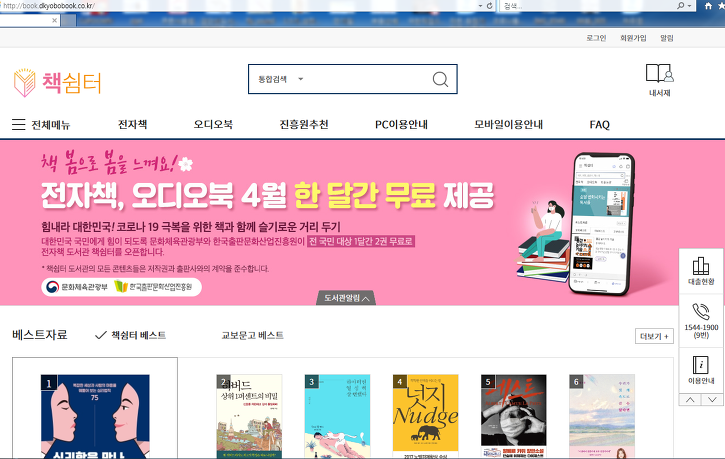Click the 한국출판문화산업진흥원 logo
The width and height of the screenshot is (725, 459).
click(x=154, y=287)
